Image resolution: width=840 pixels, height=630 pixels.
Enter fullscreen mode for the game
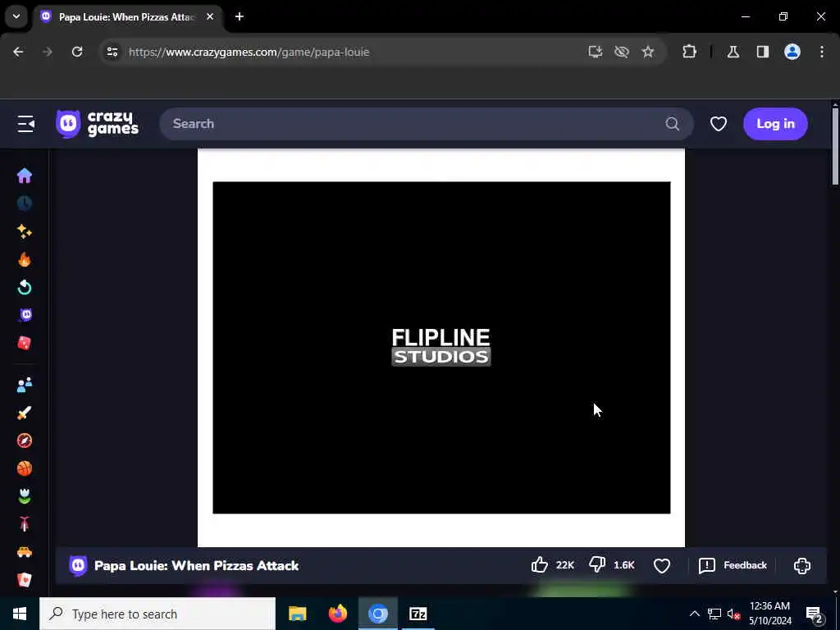[x=802, y=566]
